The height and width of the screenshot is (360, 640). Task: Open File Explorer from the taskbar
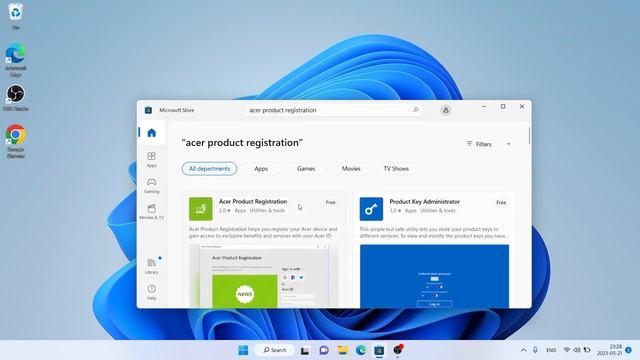(x=342, y=350)
